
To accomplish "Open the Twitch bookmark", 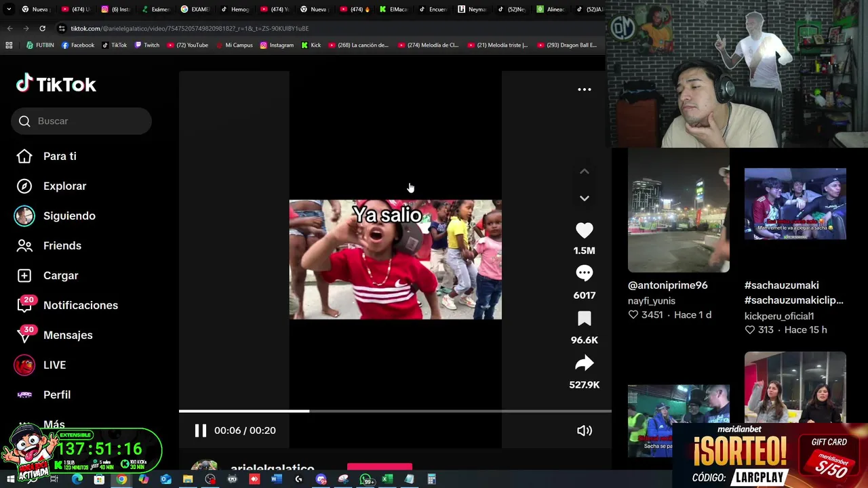I will 147,45.
